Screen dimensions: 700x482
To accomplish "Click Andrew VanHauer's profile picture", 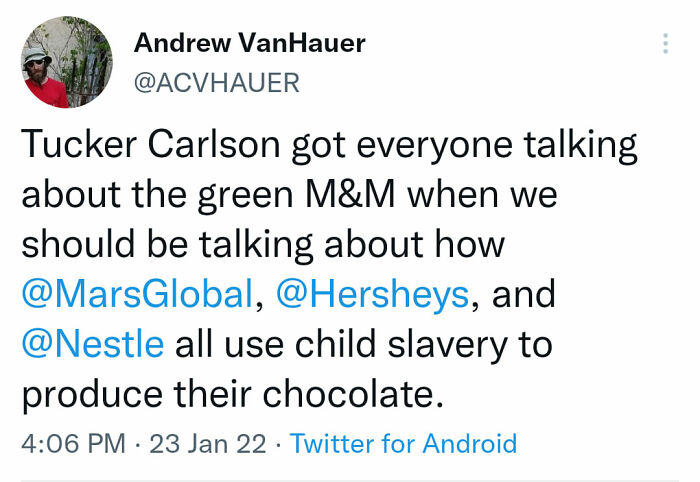I will click(67, 62).
